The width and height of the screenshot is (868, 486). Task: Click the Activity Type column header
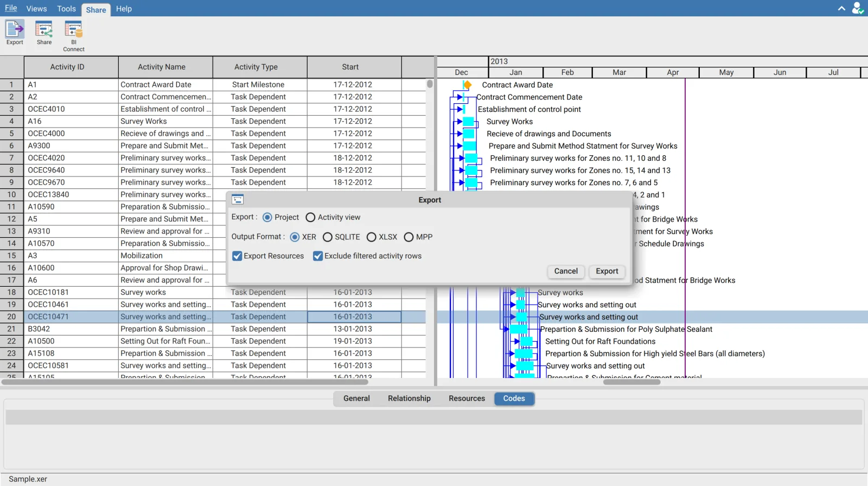pos(260,67)
